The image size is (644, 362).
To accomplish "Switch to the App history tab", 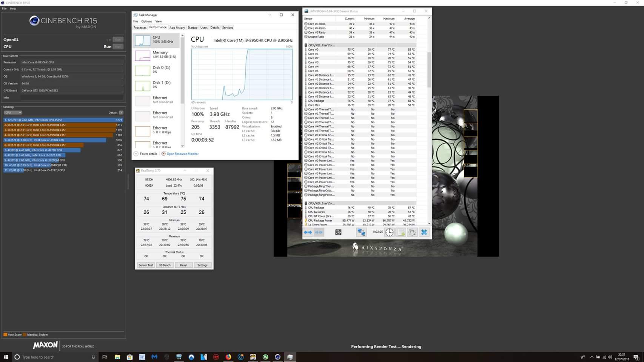I will 177,28.
